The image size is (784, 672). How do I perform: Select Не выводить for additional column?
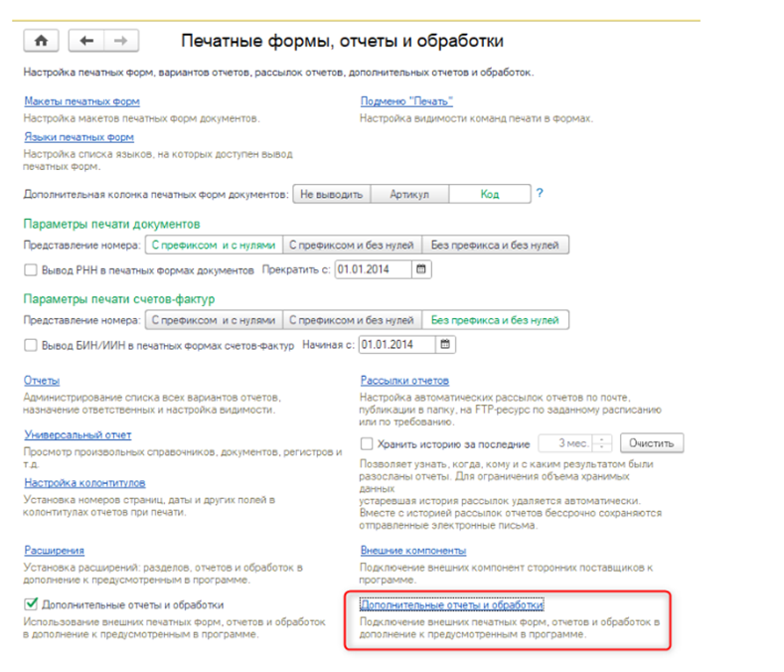pyautogui.click(x=331, y=194)
